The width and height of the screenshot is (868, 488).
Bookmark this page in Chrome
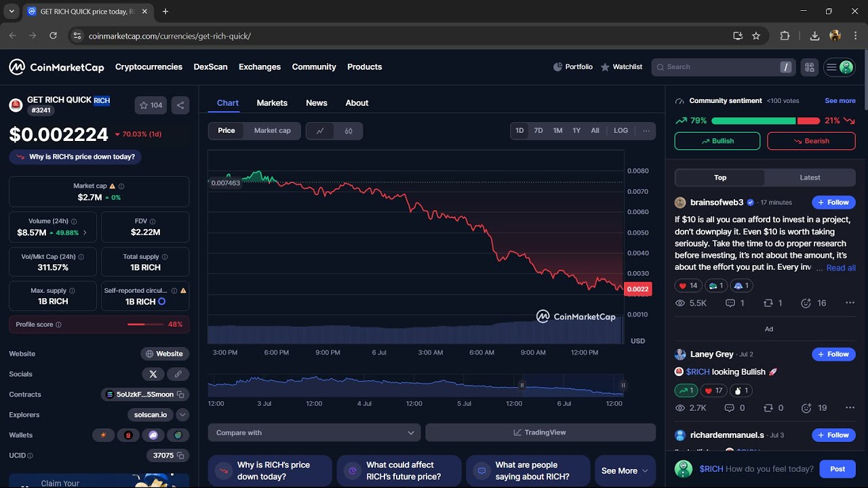[x=756, y=36]
